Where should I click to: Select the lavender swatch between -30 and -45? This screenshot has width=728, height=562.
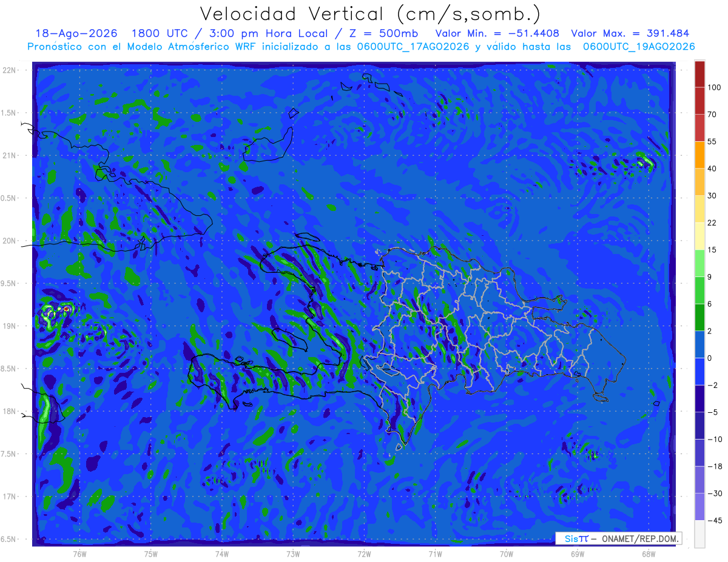[699, 506]
